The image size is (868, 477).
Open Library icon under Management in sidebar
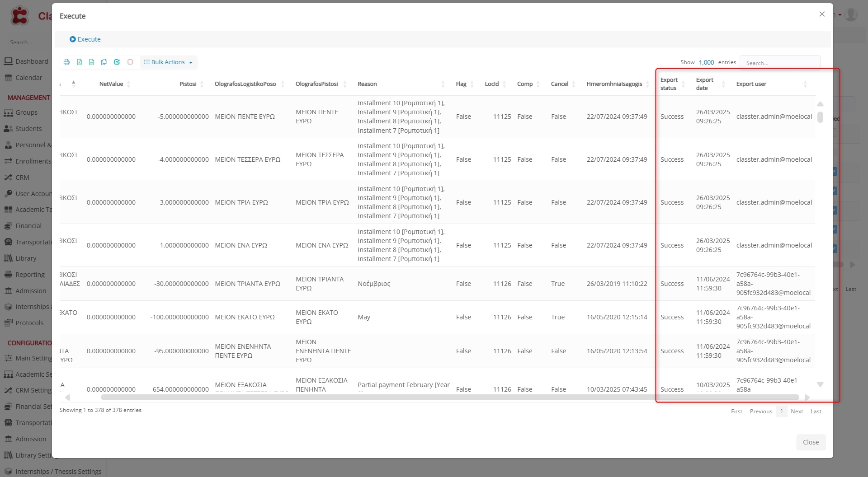click(x=8, y=258)
